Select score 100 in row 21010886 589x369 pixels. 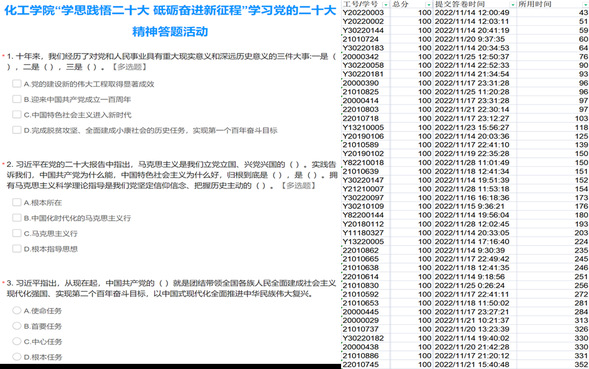(x=412, y=355)
